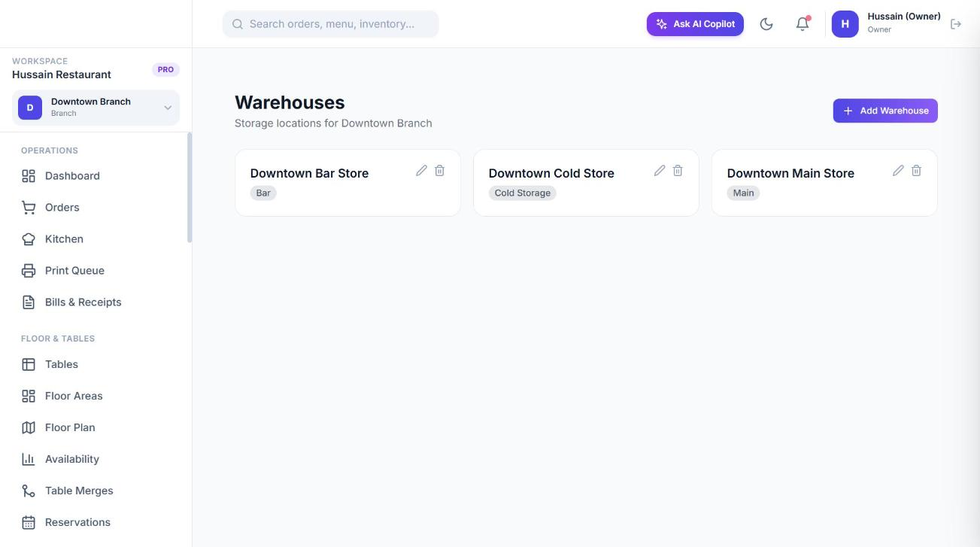
Task: Edit the Downtown Main Store warehouse
Action: (x=898, y=171)
